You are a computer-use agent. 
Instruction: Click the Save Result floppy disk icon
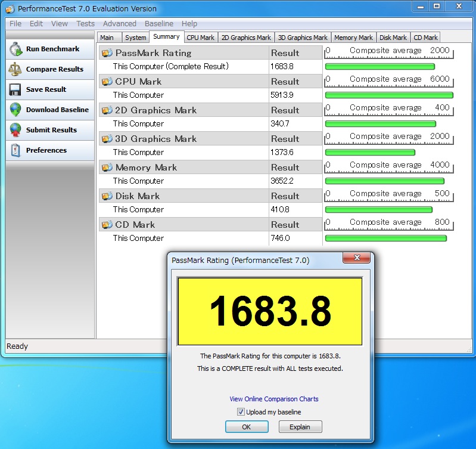(x=15, y=89)
